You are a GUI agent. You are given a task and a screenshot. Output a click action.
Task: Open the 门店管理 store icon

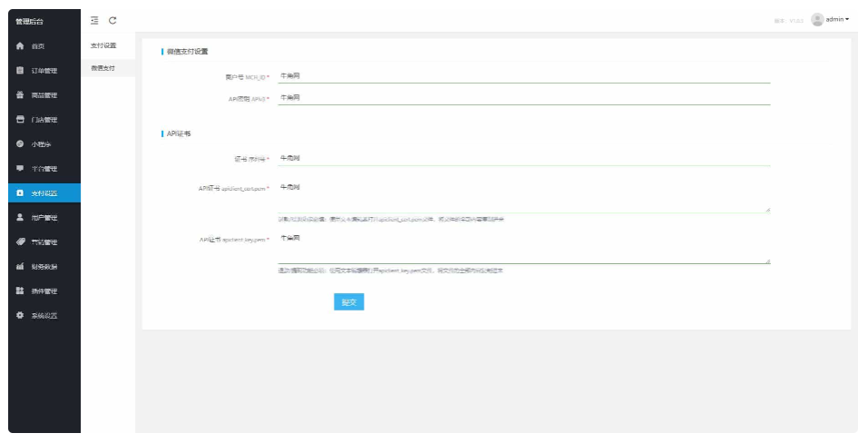[x=20, y=120]
